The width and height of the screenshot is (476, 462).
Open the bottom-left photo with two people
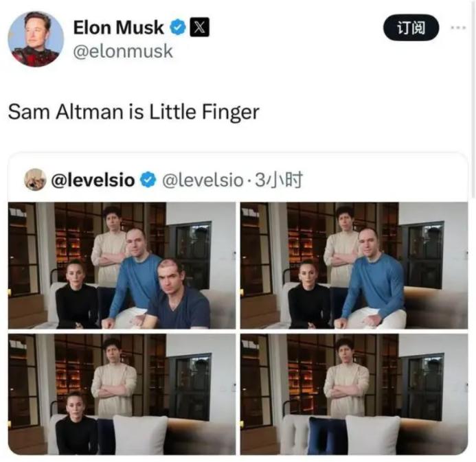pos(122,394)
